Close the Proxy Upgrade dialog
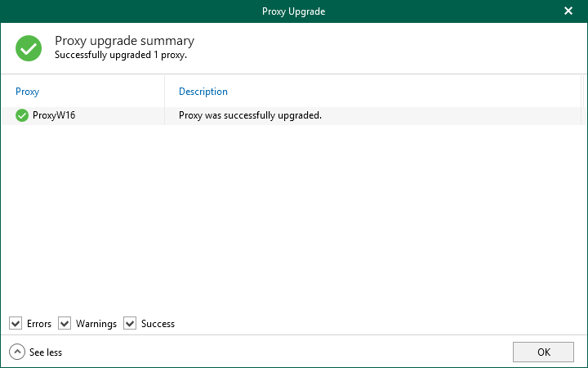Screen dimensions: 588x368 568,11
